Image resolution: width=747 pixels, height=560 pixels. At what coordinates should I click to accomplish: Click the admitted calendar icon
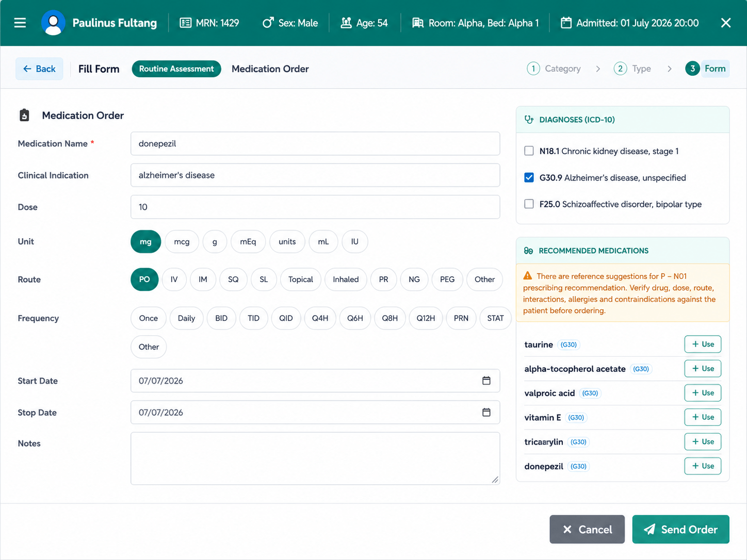(566, 23)
